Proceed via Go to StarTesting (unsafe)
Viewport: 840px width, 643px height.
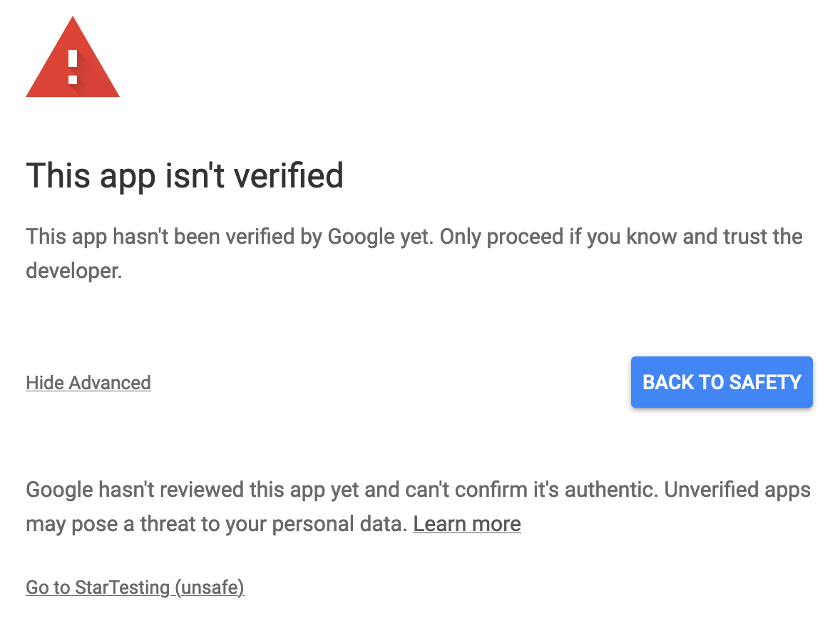tap(135, 587)
